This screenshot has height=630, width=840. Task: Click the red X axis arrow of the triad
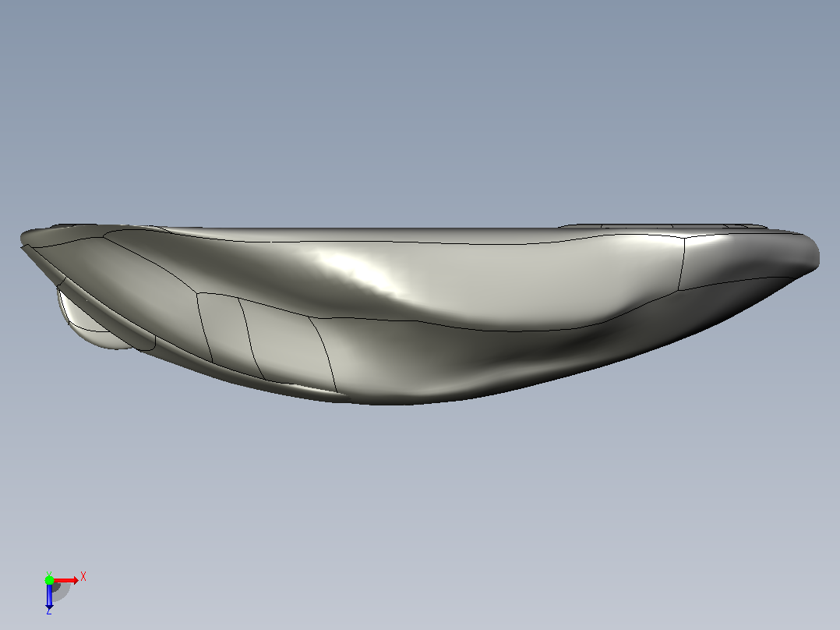[65, 580]
